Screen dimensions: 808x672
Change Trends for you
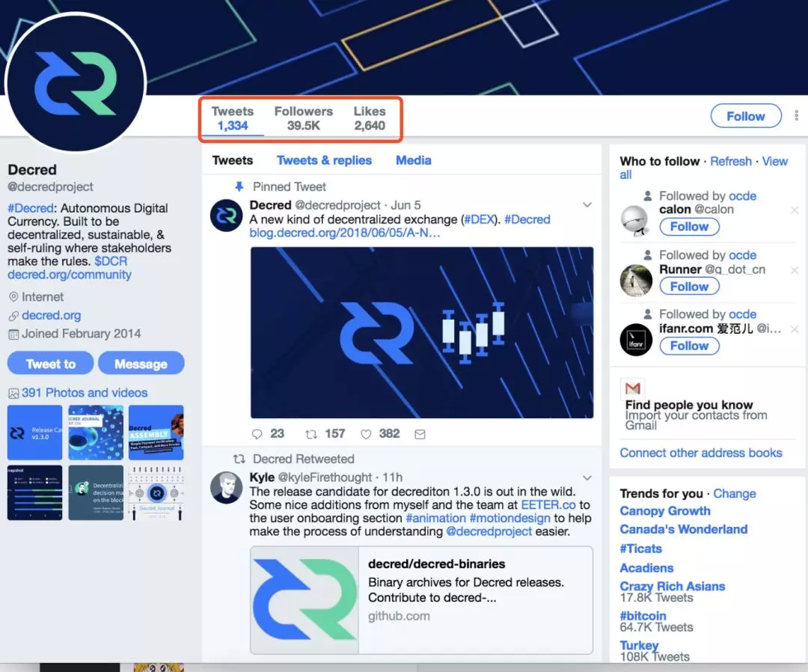pos(735,494)
